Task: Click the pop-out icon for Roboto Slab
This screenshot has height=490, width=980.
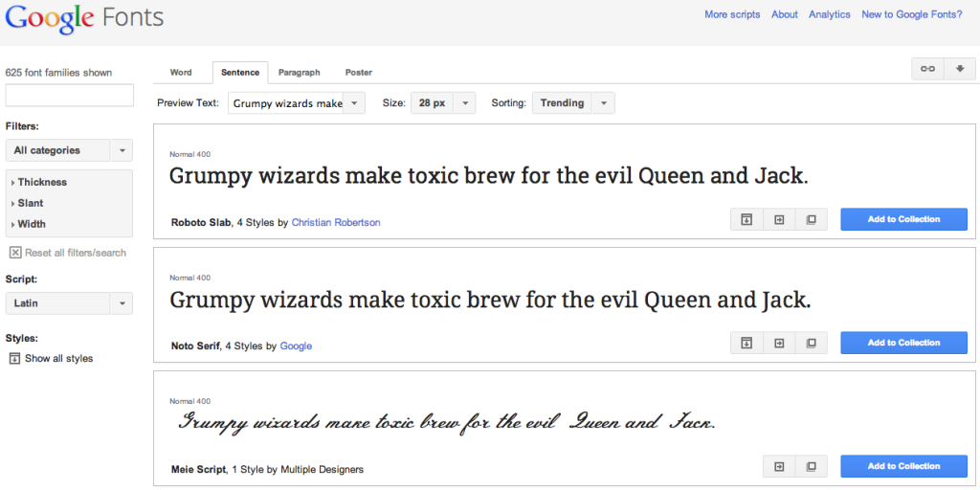Action: [812, 219]
